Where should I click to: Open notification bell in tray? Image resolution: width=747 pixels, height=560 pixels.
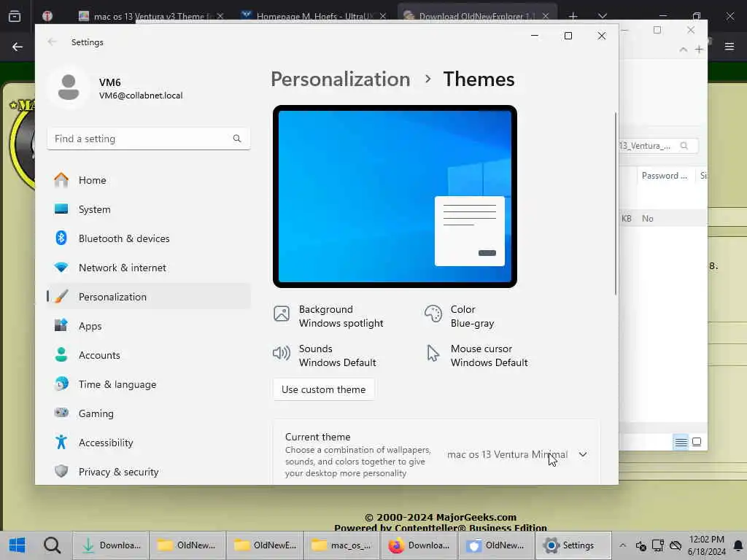[x=738, y=545]
